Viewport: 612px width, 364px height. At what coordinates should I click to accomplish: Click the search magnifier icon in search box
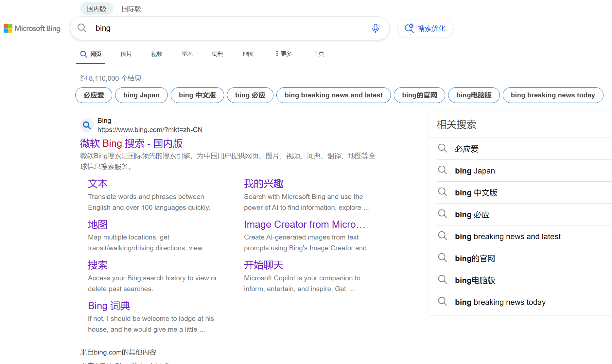point(82,28)
